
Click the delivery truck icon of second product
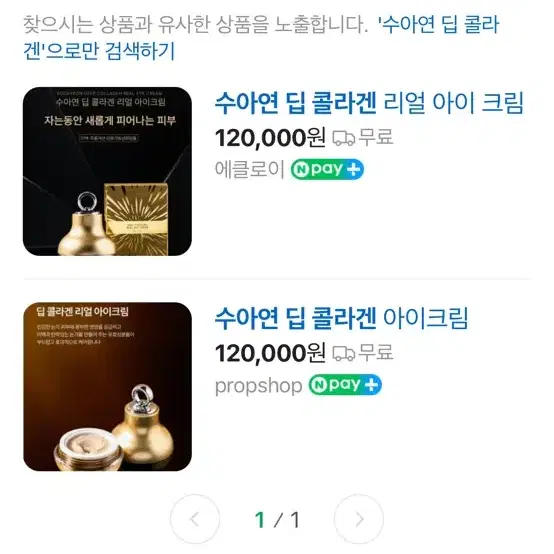click(x=343, y=353)
